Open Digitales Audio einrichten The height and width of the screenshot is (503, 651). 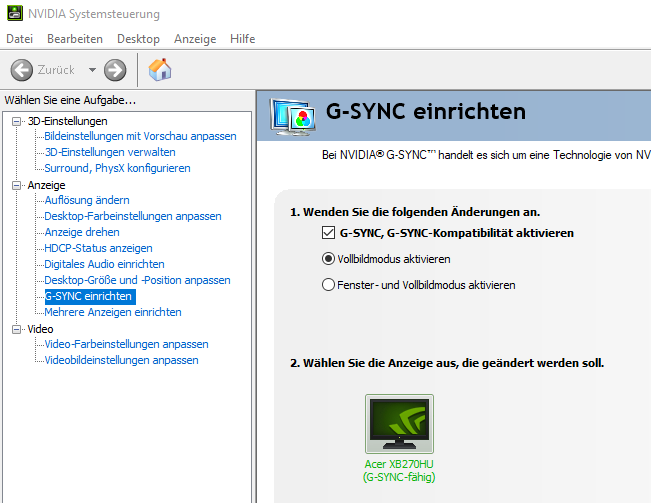(x=104, y=264)
